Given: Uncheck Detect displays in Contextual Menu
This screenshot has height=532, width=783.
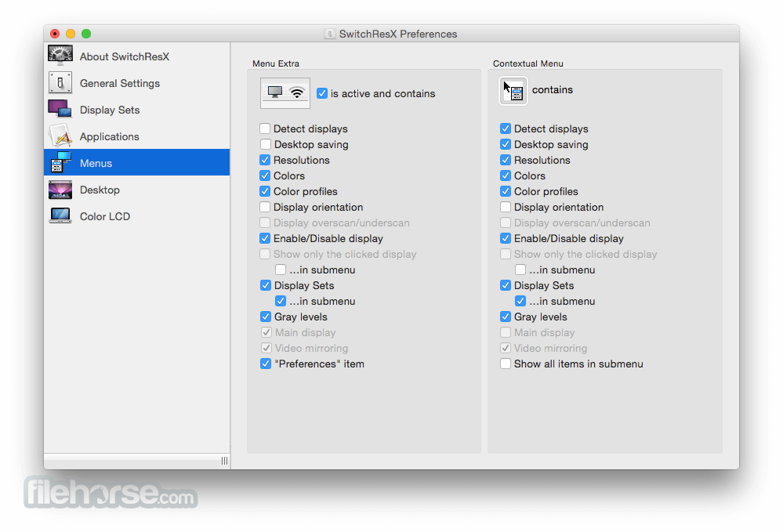Looking at the screenshot, I should (506, 128).
